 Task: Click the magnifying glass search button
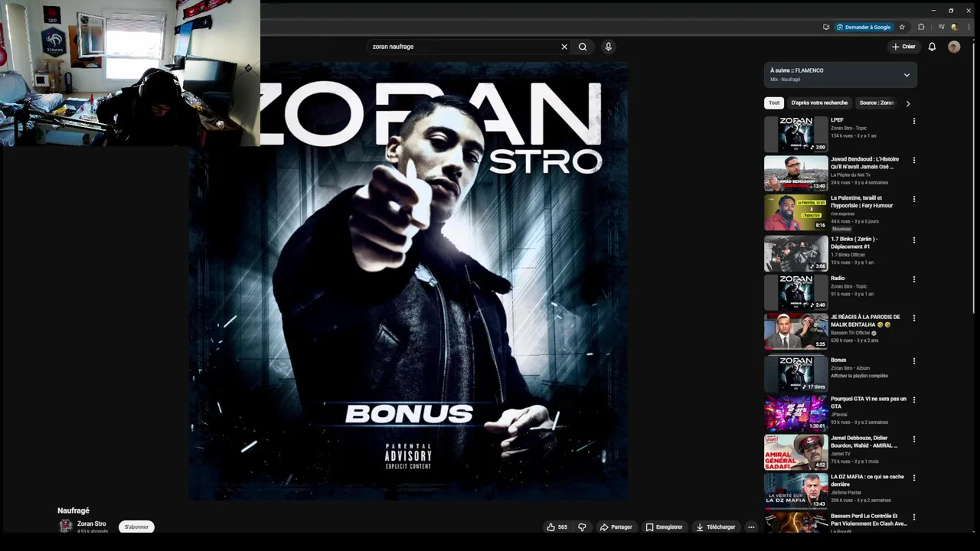[x=583, y=47]
